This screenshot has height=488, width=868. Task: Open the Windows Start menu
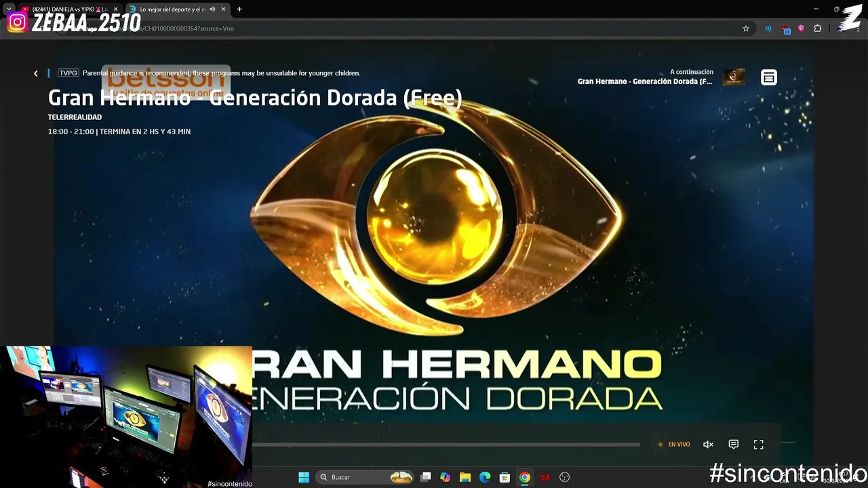(304, 477)
